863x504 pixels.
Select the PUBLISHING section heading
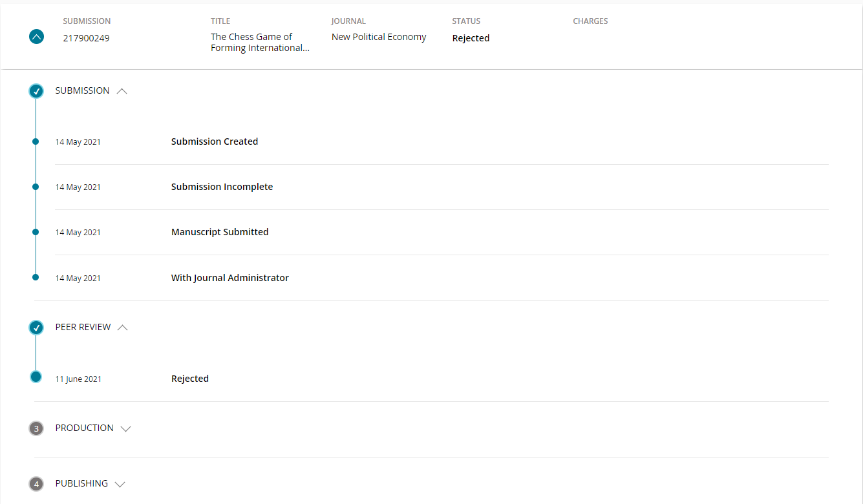81,483
